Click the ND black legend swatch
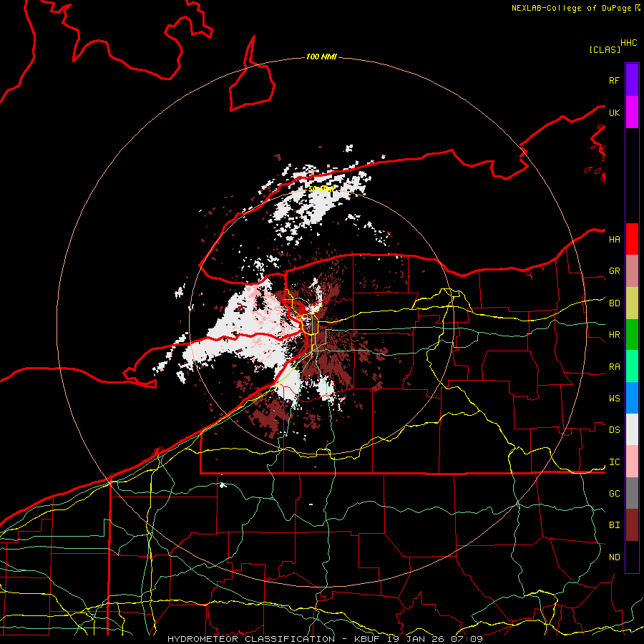Screen dimensions: 644x644 [x=632, y=557]
